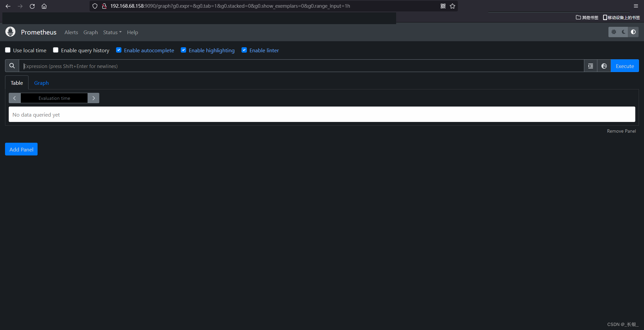The image size is (644, 330).
Task: Reload the page with refresh icon
Action: (32, 6)
